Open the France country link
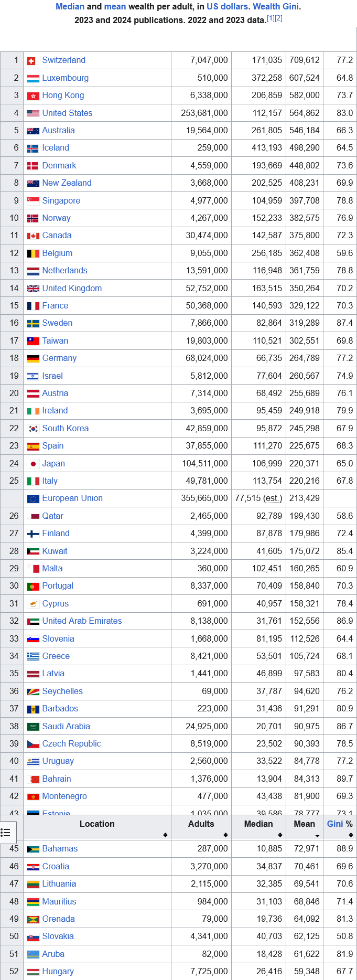 (55, 305)
